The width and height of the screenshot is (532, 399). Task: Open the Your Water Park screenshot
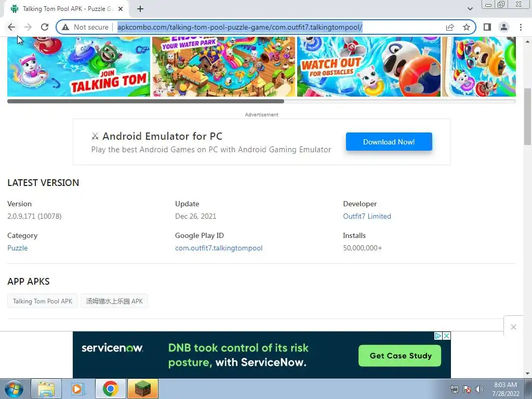click(x=223, y=66)
